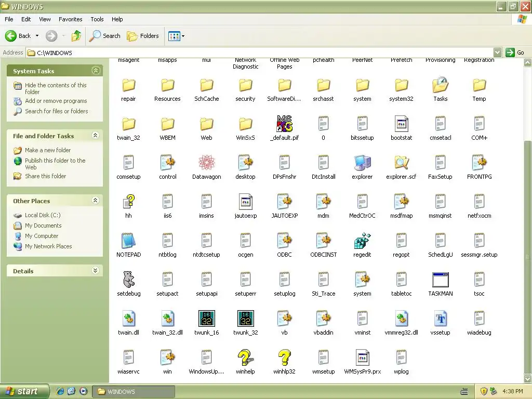Click Make a new folder link
Image resolution: width=532 pixels, height=399 pixels.
(48, 150)
